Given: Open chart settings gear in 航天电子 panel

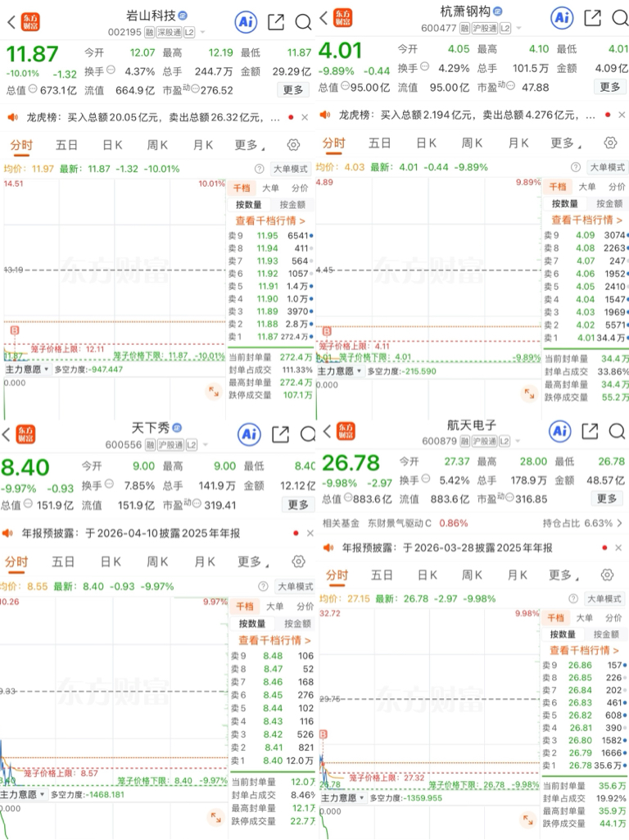Looking at the screenshot, I should point(607,574).
